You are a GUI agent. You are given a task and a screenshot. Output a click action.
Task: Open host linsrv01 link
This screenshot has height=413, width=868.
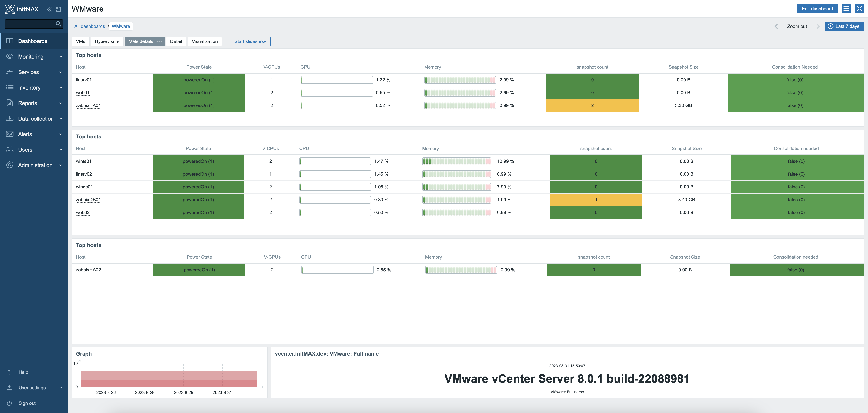[x=84, y=80]
